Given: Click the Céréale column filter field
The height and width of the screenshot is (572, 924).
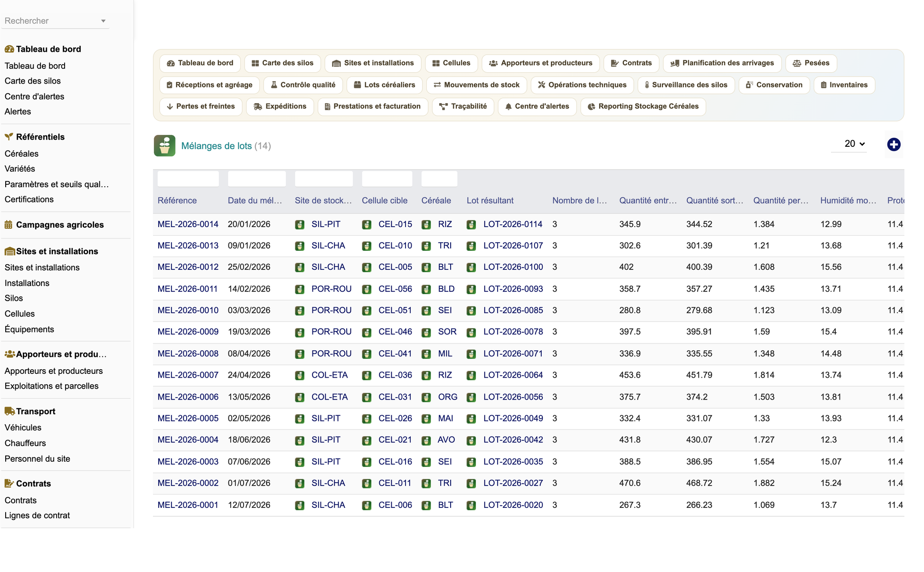Looking at the screenshot, I should 439,179.
